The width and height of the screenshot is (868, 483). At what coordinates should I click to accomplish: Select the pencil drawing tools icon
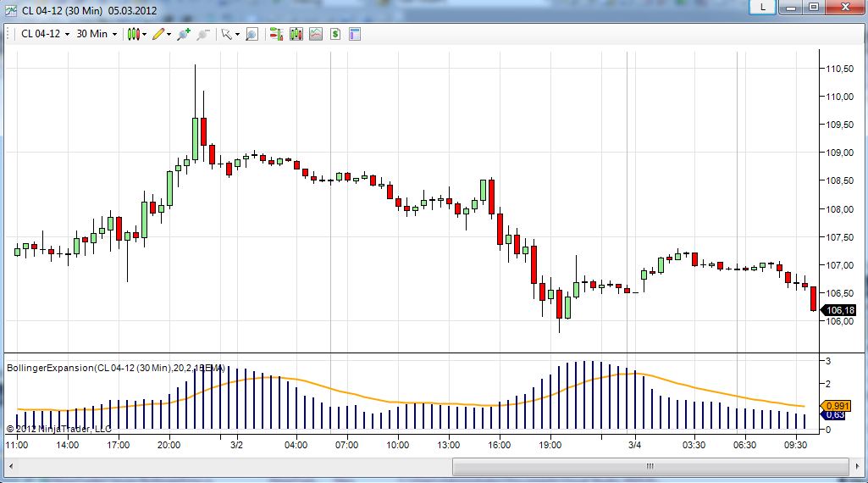click(158, 34)
